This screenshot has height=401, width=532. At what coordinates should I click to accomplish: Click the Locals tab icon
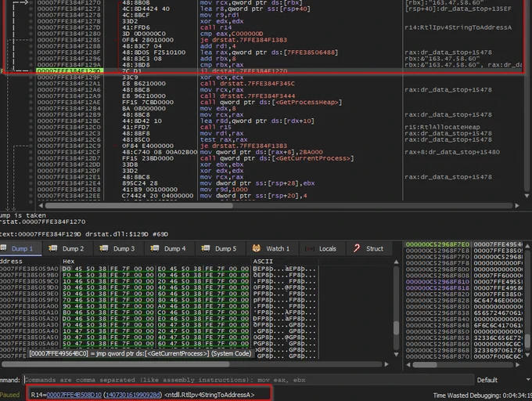[310, 249]
